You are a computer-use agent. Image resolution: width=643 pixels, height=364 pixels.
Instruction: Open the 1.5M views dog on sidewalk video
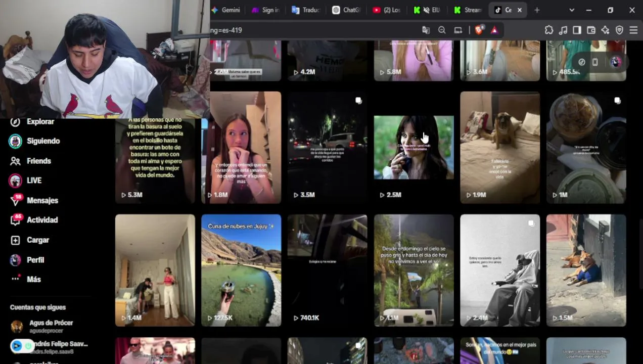coord(586,270)
